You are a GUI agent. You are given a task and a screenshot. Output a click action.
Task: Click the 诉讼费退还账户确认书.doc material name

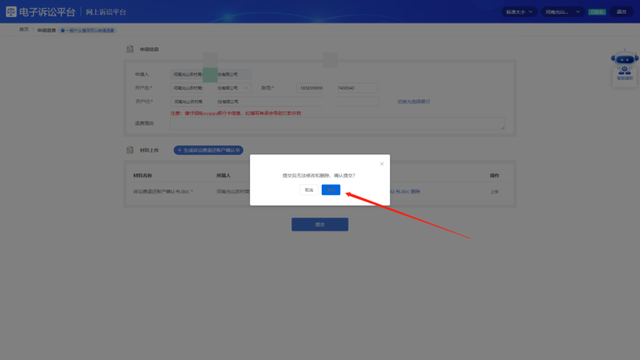161,191
